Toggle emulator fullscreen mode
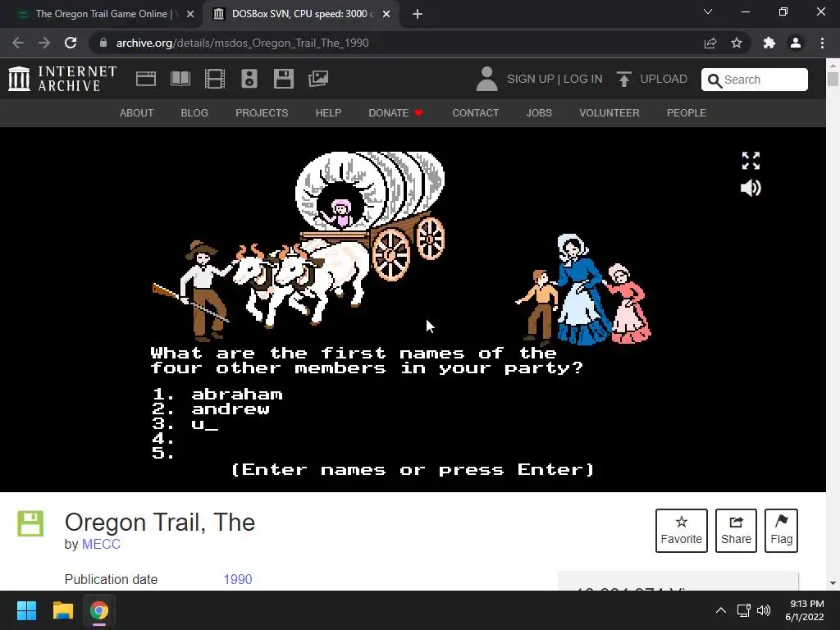Screen dimensions: 840x630 [751, 160]
